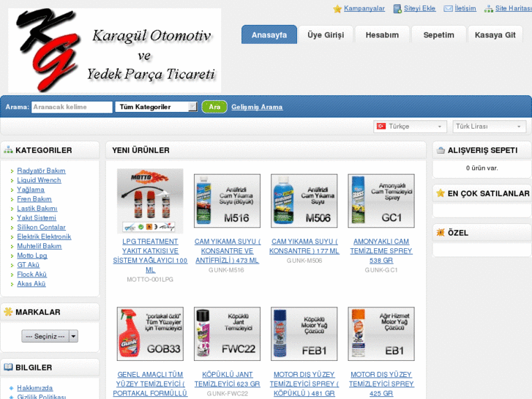This screenshot has width=532, height=399.
Task: Select the Yakıt Sistemi category
Action: point(37,217)
